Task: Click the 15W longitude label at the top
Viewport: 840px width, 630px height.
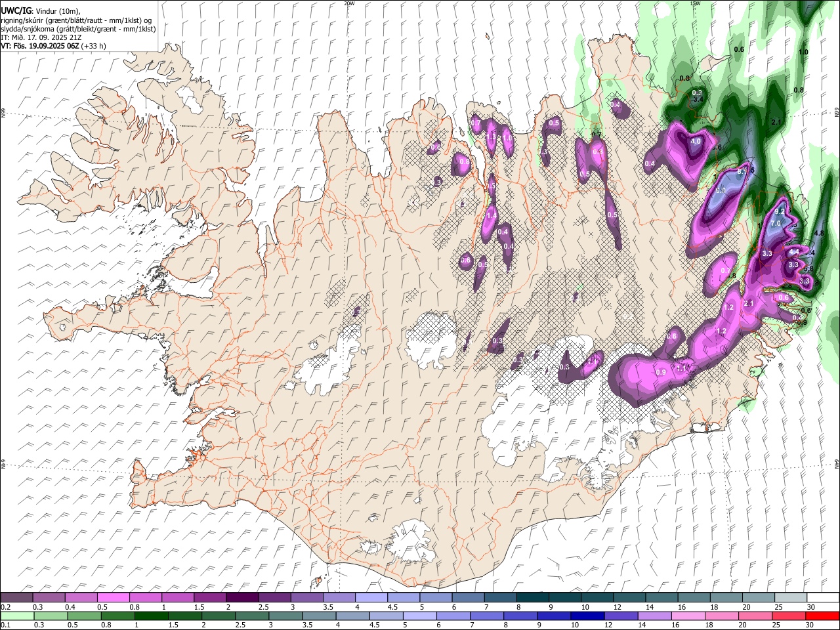Action: pyautogui.click(x=695, y=3)
